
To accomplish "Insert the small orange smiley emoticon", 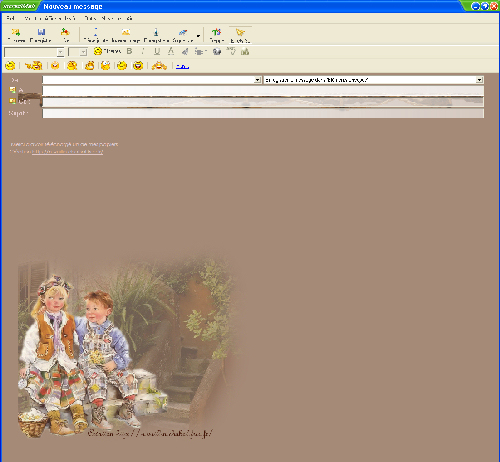I will [55, 65].
